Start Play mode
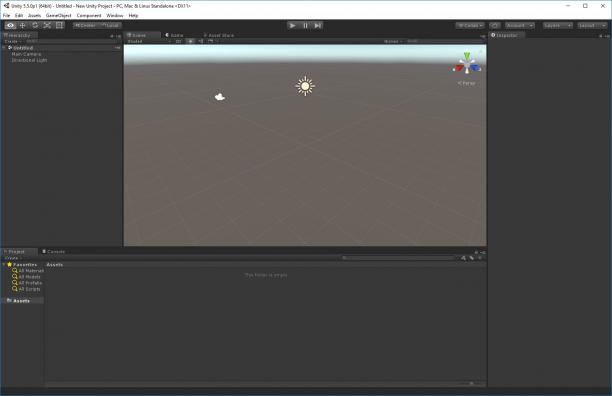The image size is (612, 396). click(292, 25)
